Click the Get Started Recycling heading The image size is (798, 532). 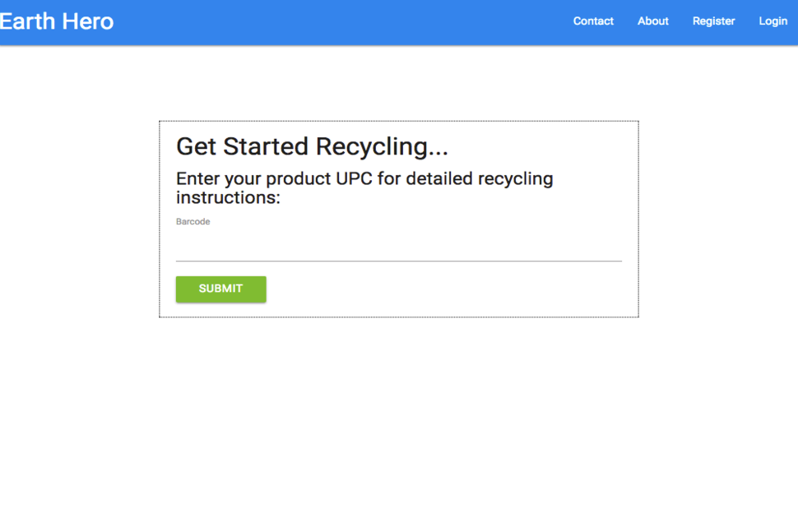coord(312,146)
